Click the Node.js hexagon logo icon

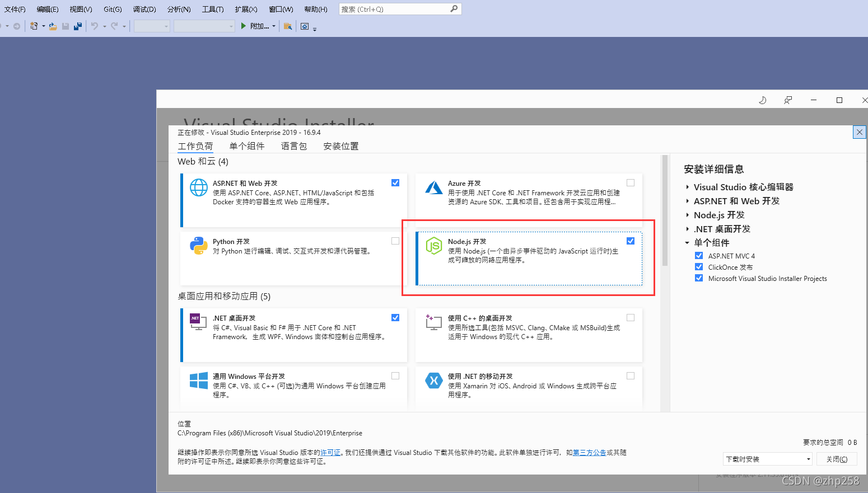[434, 246]
